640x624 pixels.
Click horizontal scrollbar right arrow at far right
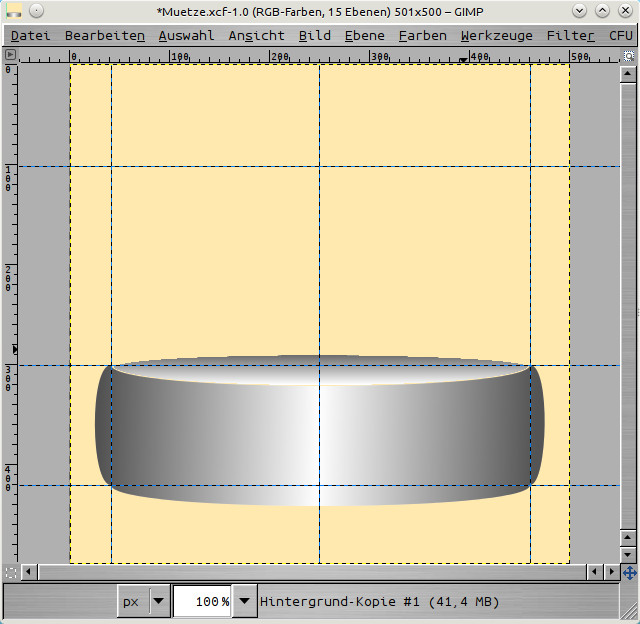(611, 572)
